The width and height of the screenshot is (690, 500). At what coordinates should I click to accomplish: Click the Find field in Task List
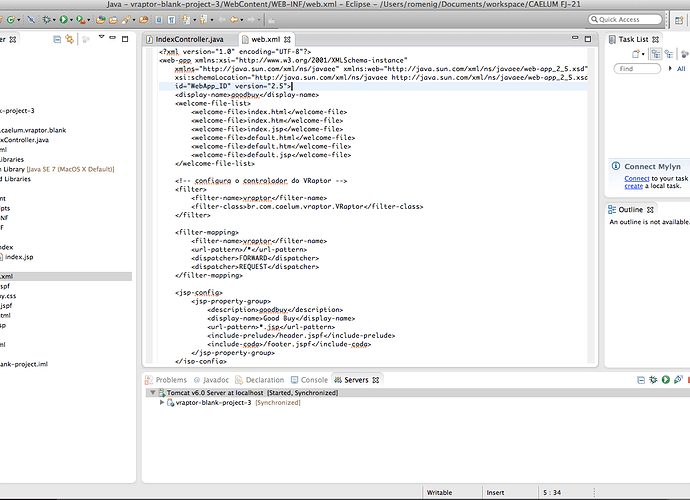coord(638,69)
